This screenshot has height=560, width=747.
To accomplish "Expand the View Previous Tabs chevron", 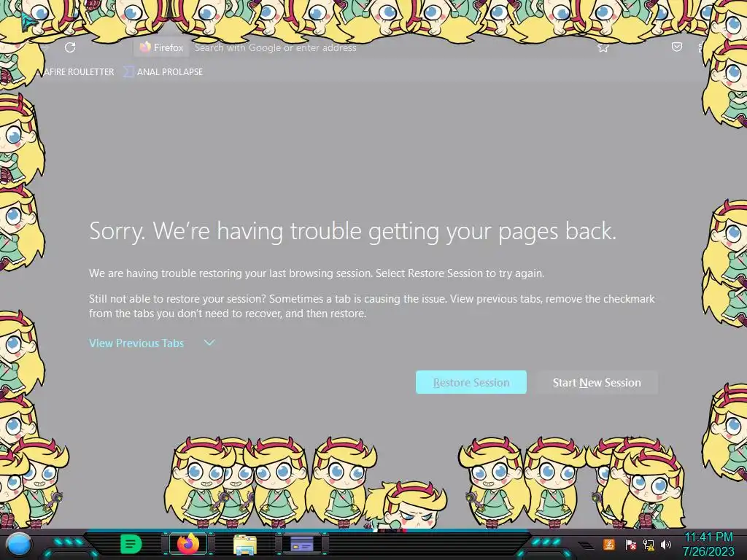I will [x=209, y=343].
